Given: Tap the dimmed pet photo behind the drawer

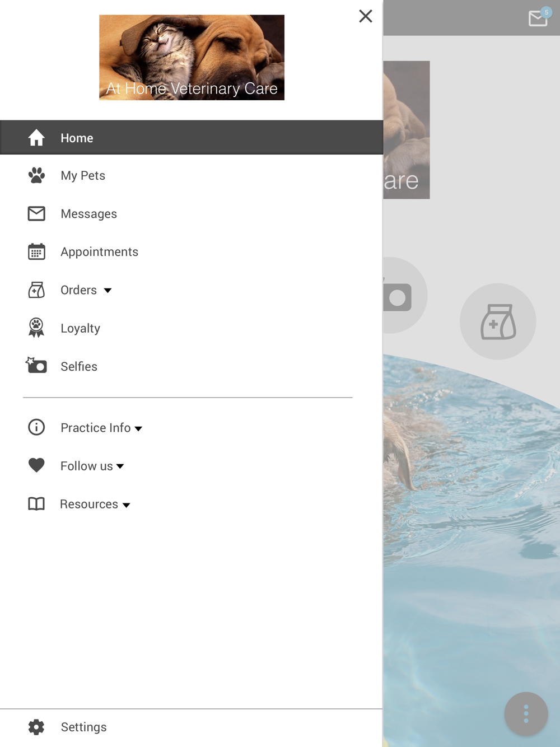Looking at the screenshot, I should pyautogui.click(x=407, y=130).
